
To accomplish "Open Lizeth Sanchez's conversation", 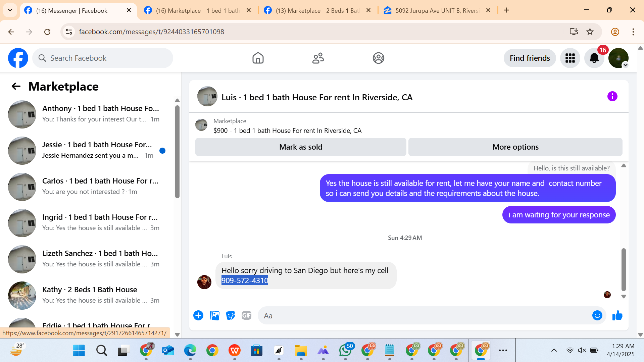I will (88, 259).
